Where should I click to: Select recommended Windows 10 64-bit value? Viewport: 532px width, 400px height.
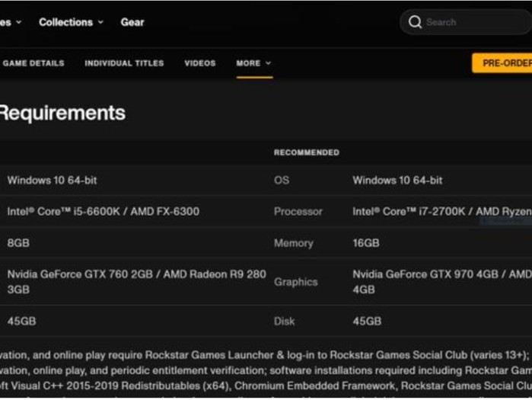pos(397,180)
